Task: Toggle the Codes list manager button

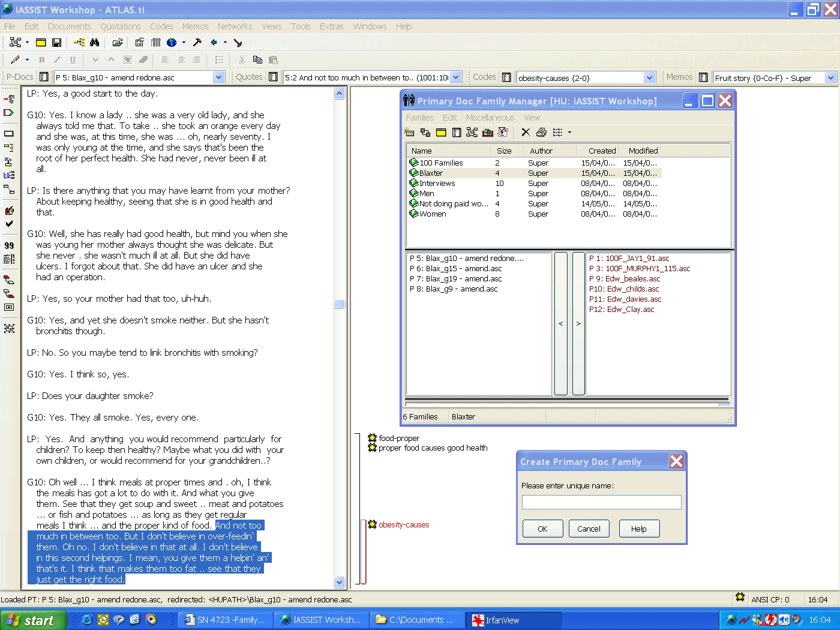Action: pyautogui.click(x=506, y=77)
